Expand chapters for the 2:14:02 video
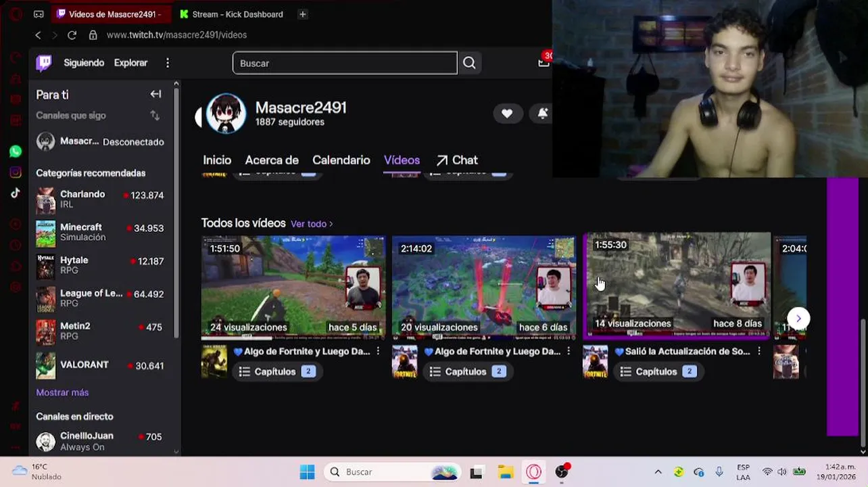The height and width of the screenshot is (487, 868). 468,371
